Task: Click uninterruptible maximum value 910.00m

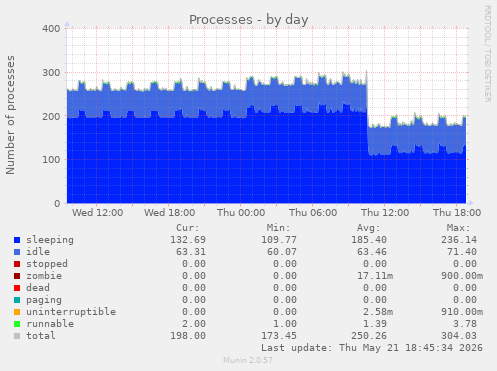Action: [x=462, y=312]
